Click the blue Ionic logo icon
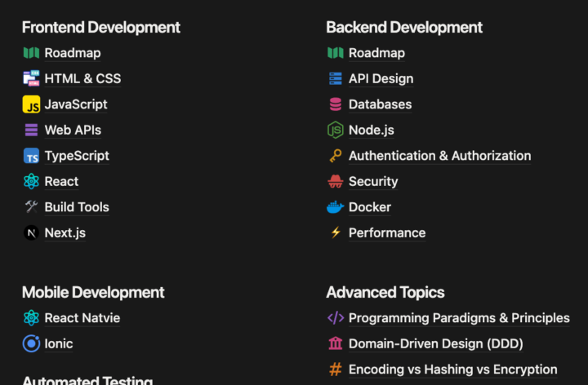The width and height of the screenshot is (588, 385). point(31,343)
